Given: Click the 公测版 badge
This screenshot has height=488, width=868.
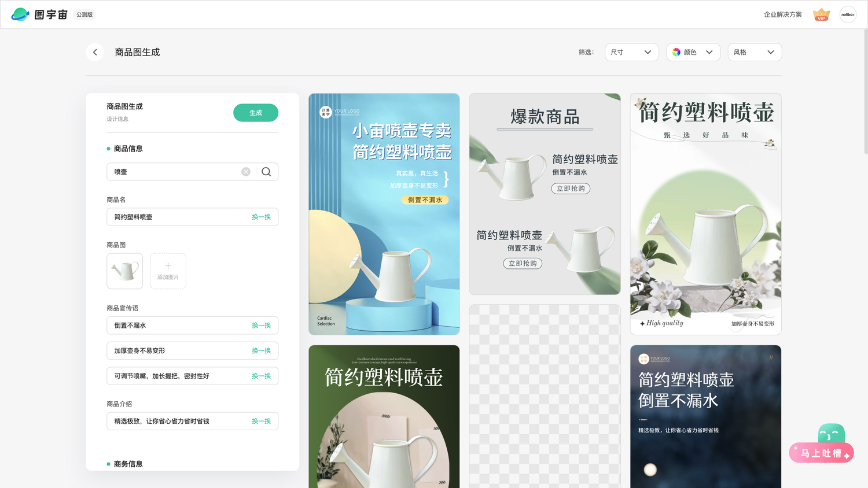Looking at the screenshot, I should [x=84, y=14].
